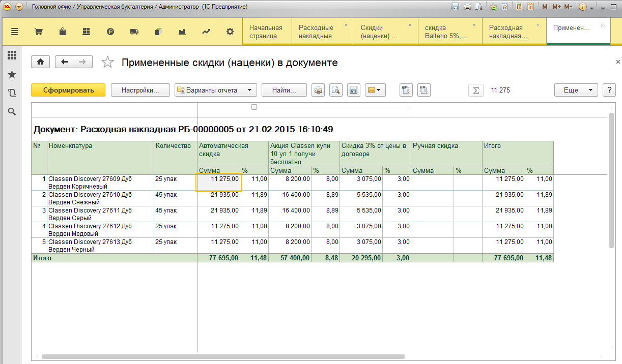Close the скидка Balterio tab
This screenshot has height=364, width=622.
pyautogui.click(x=474, y=25)
